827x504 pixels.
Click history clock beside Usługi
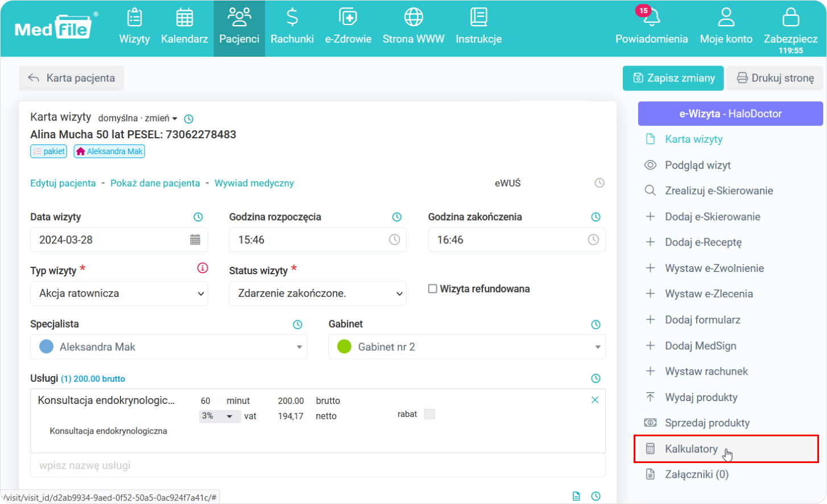pos(596,378)
